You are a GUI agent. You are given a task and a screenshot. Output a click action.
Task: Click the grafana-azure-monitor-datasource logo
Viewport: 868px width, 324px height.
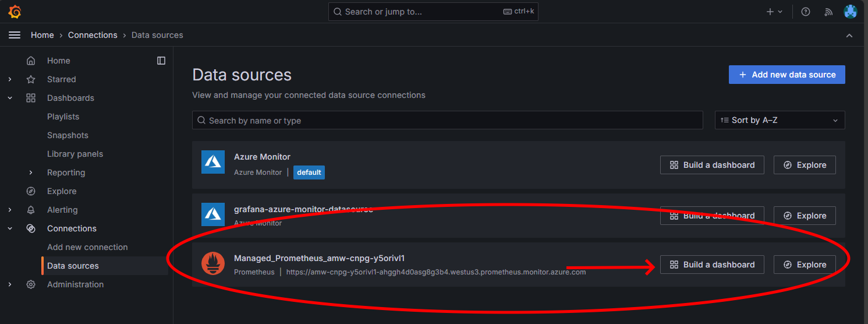pos(213,214)
